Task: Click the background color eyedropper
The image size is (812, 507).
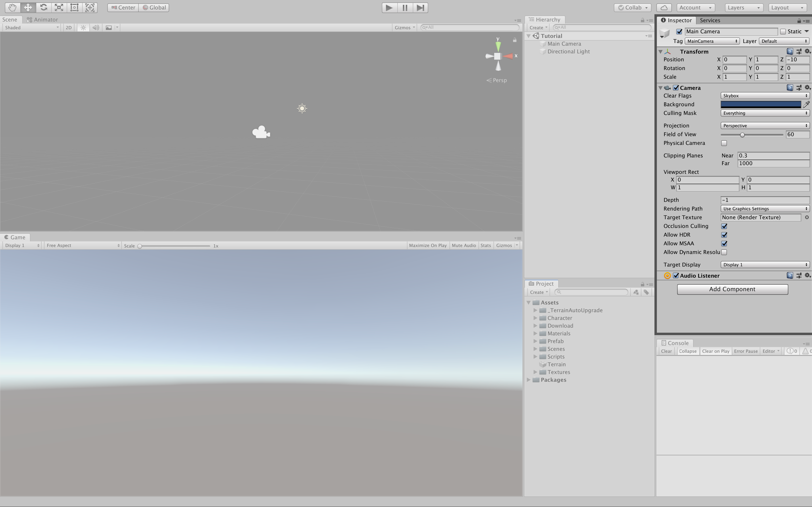Action: [x=806, y=105]
